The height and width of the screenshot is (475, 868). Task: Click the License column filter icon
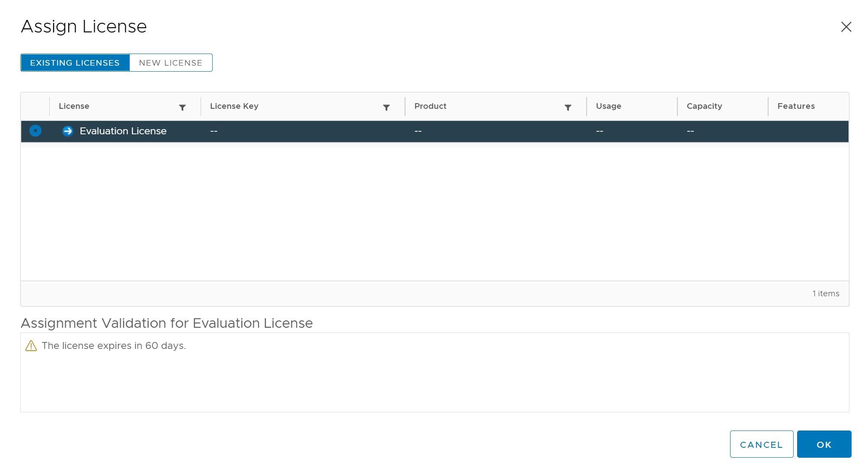(182, 108)
